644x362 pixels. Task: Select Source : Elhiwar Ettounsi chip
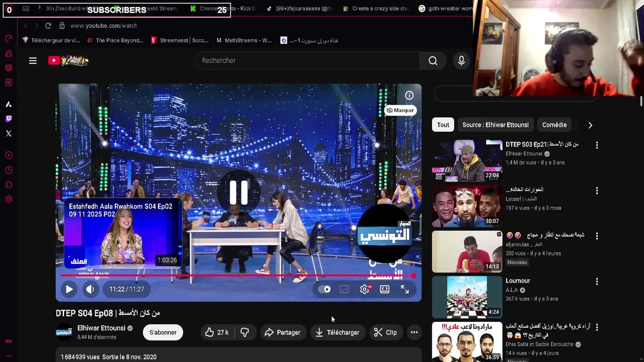pos(495,125)
